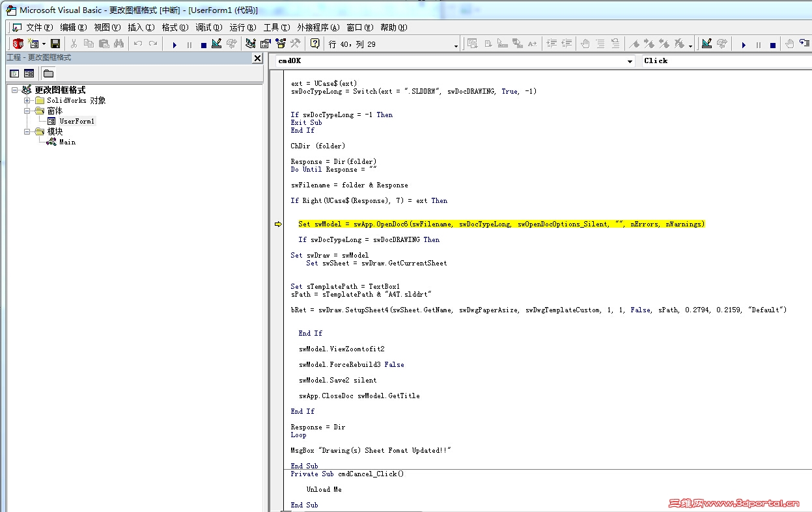Click the Paste clipboard icon
The height and width of the screenshot is (512, 812).
click(104, 44)
